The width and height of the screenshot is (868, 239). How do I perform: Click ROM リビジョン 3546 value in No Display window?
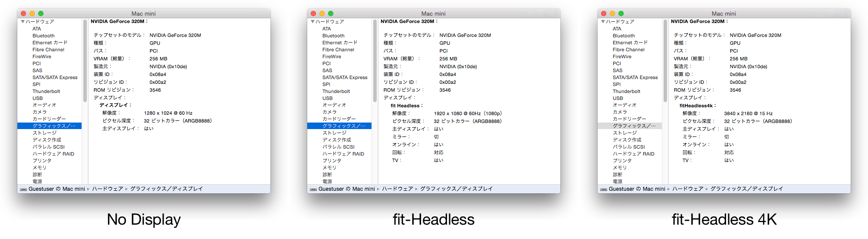155,90
